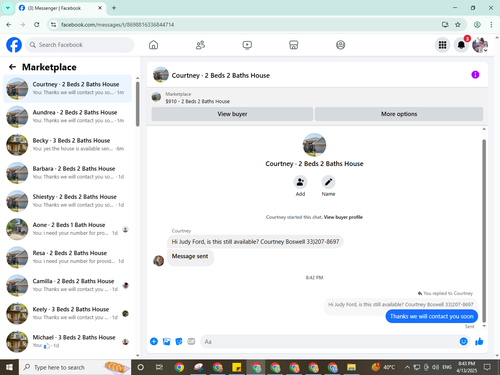500x375 pixels.
Task: Open the taskbar clock showing 8:43 PM
Action: (466, 367)
